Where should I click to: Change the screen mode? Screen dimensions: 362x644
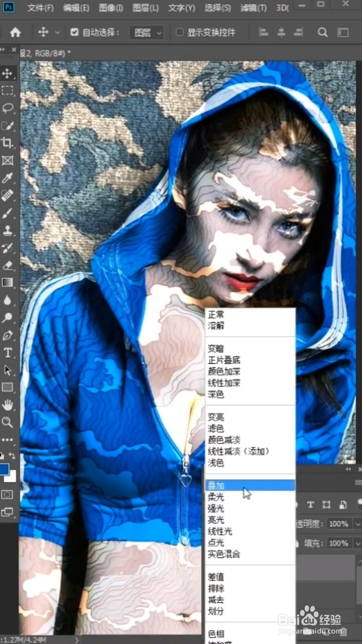click(7, 512)
